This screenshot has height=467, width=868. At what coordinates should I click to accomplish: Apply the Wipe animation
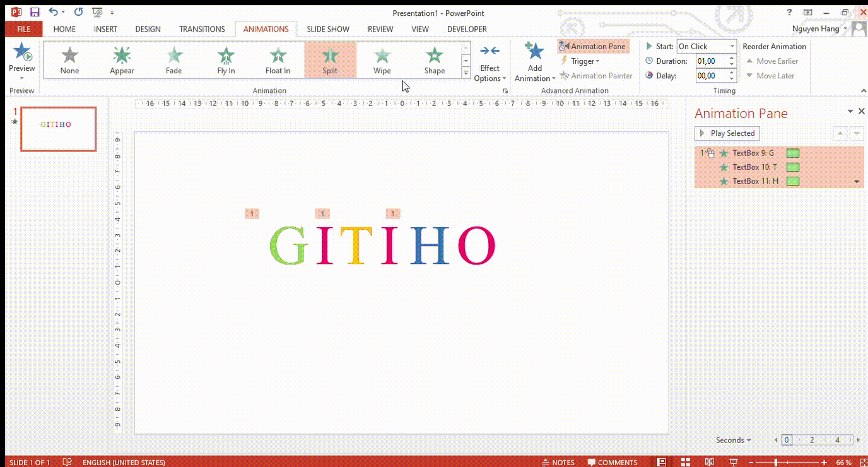[382, 60]
